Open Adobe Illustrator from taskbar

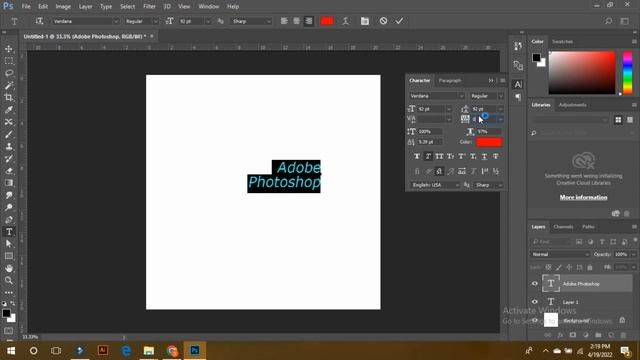(102, 351)
